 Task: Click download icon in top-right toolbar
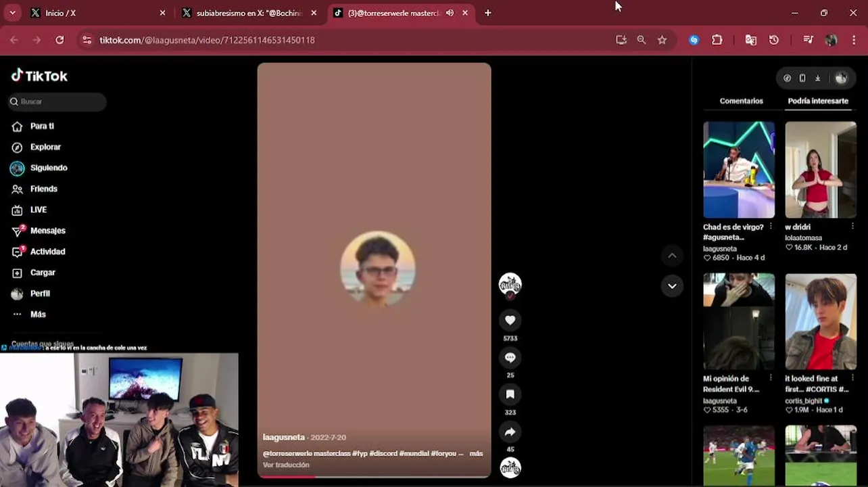point(817,78)
